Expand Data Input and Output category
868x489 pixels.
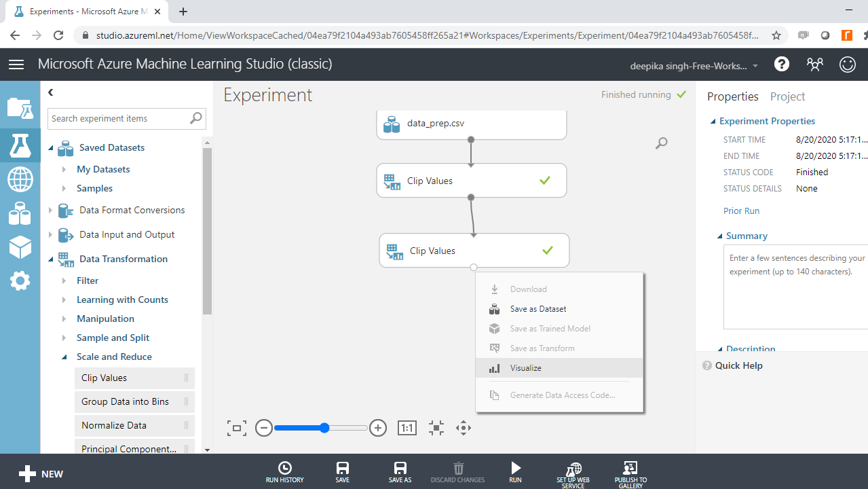tap(50, 235)
